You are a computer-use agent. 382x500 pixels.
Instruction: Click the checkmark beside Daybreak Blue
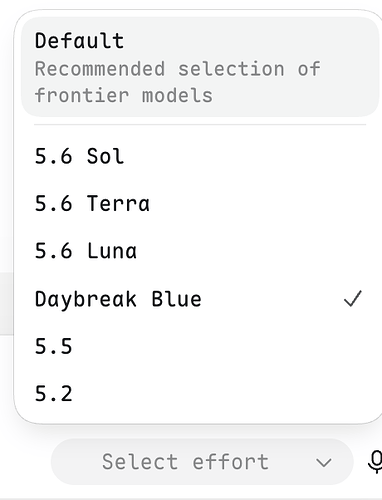pyautogui.click(x=353, y=298)
